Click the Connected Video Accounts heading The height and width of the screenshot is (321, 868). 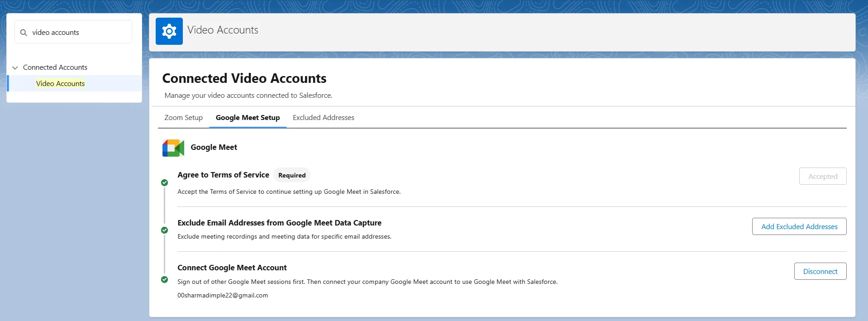[x=244, y=78]
